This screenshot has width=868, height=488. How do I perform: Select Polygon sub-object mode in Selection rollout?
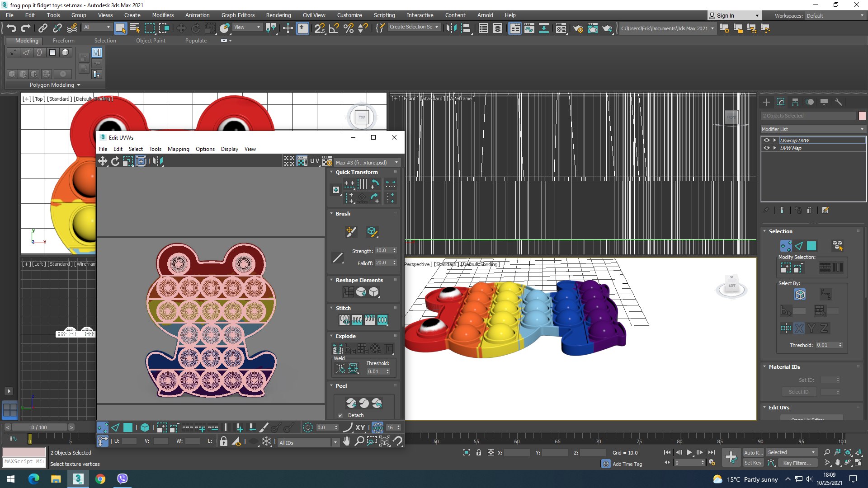(x=811, y=245)
